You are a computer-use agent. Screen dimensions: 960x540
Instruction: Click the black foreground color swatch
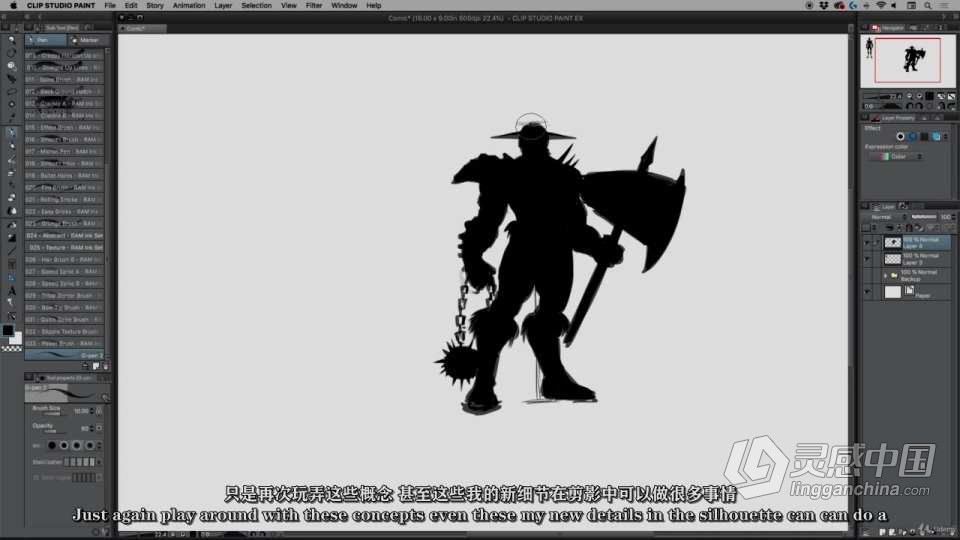coord(7,330)
